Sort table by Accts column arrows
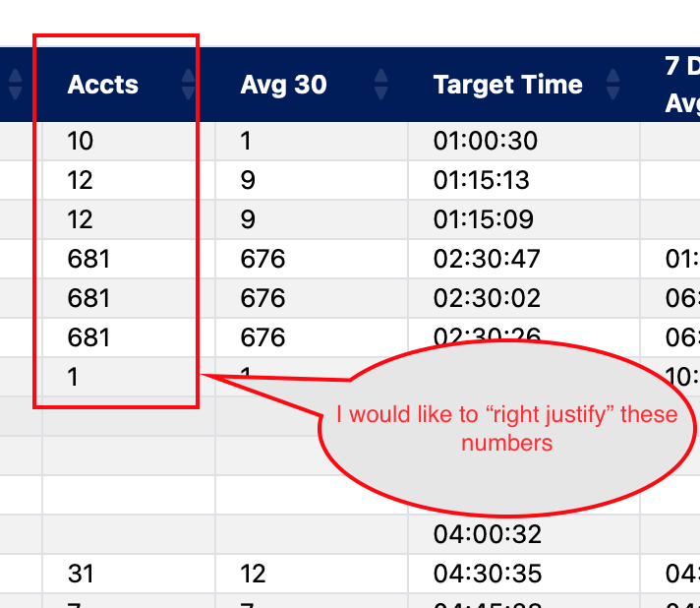700x608 pixels. pyautogui.click(x=188, y=84)
